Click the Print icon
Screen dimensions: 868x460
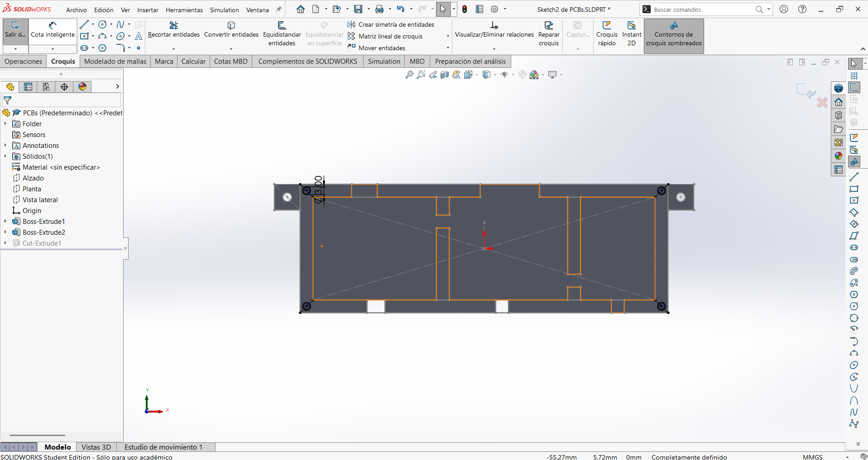point(379,9)
